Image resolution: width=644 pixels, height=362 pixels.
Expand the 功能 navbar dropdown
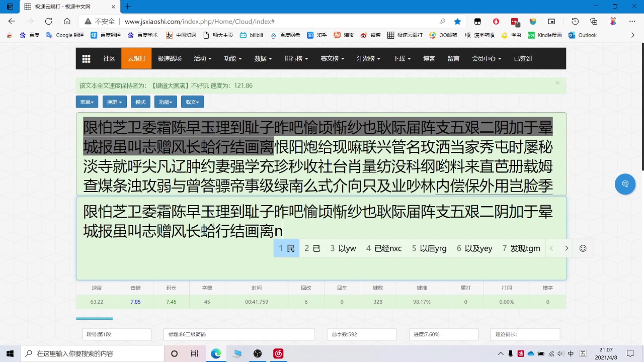[233, 58]
